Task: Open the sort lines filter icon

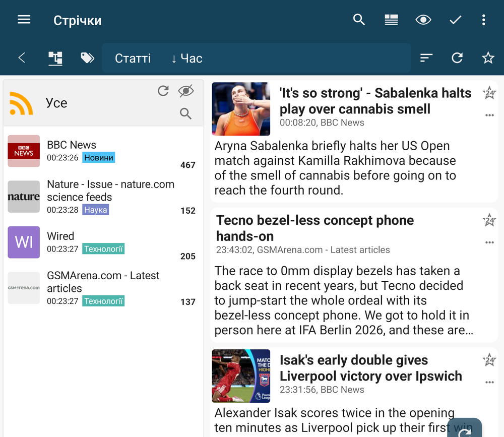Action: 426,58
